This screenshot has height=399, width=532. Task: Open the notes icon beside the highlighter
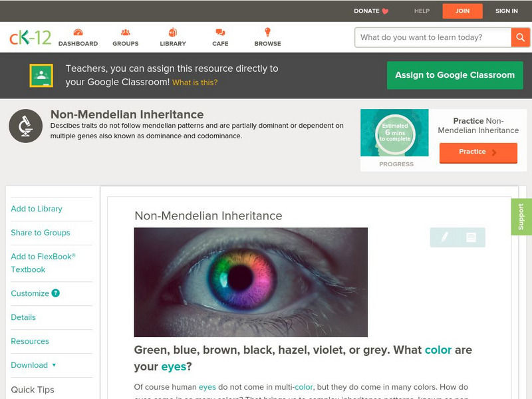click(x=471, y=237)
